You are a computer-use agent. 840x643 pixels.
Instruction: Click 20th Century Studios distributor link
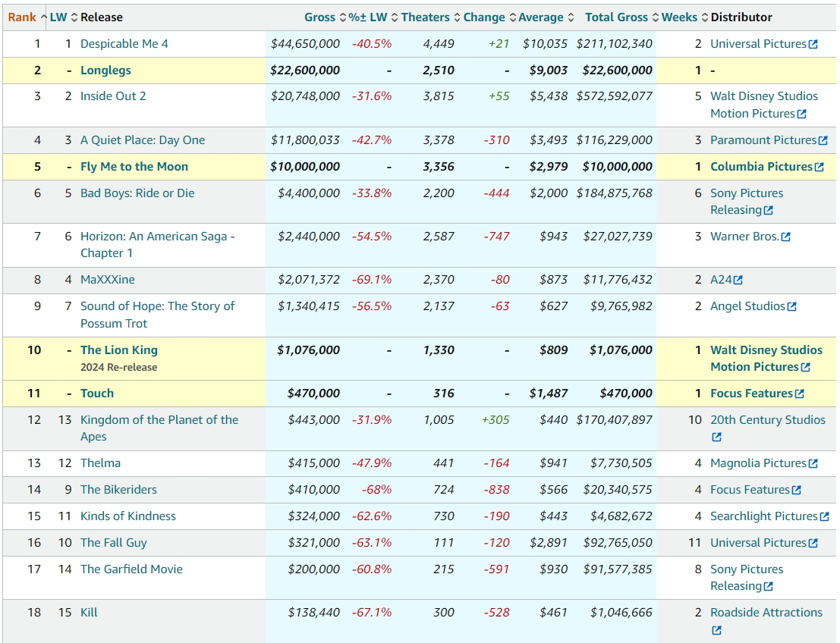(x=768, y=420)
